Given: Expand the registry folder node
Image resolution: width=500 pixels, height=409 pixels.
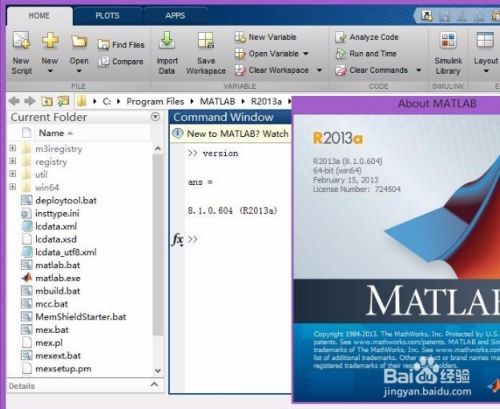Looking at the screenshot, I should [x=12, y=161].
